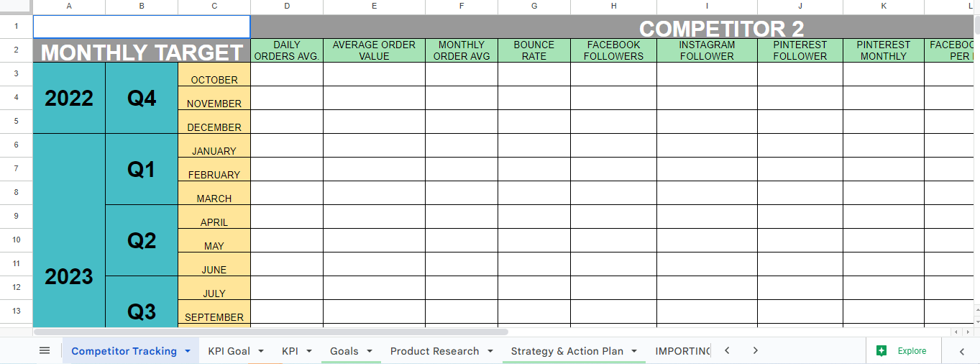Viewport: 980px width, 364px height.
Task: Open the all sheets list menu
Action: [45, 350]
